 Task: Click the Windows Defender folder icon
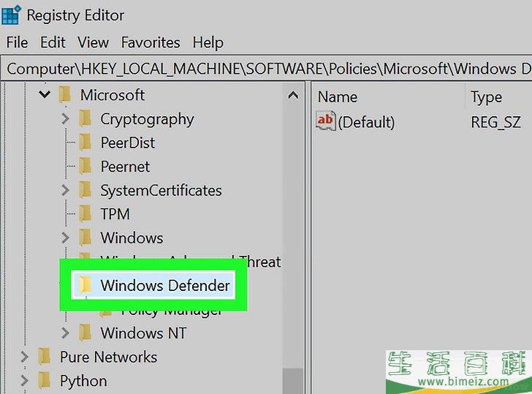tap(85, 285)
